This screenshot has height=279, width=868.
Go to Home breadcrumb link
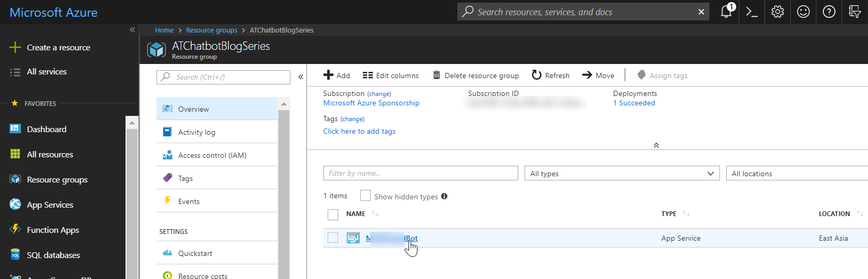point(164,30)
